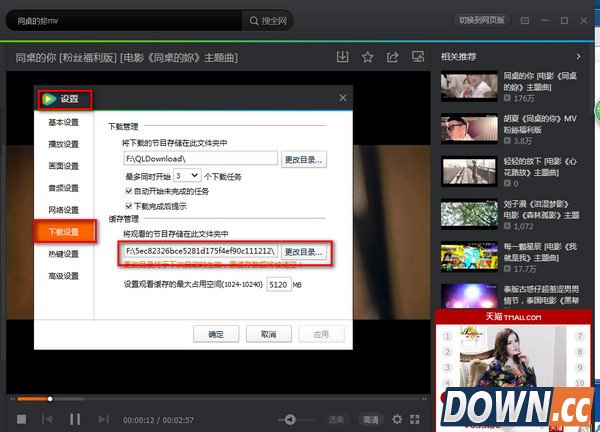Toggle 自动开始未完成的任务 checkbox
The image size is (600, 432).
[129, 191]
